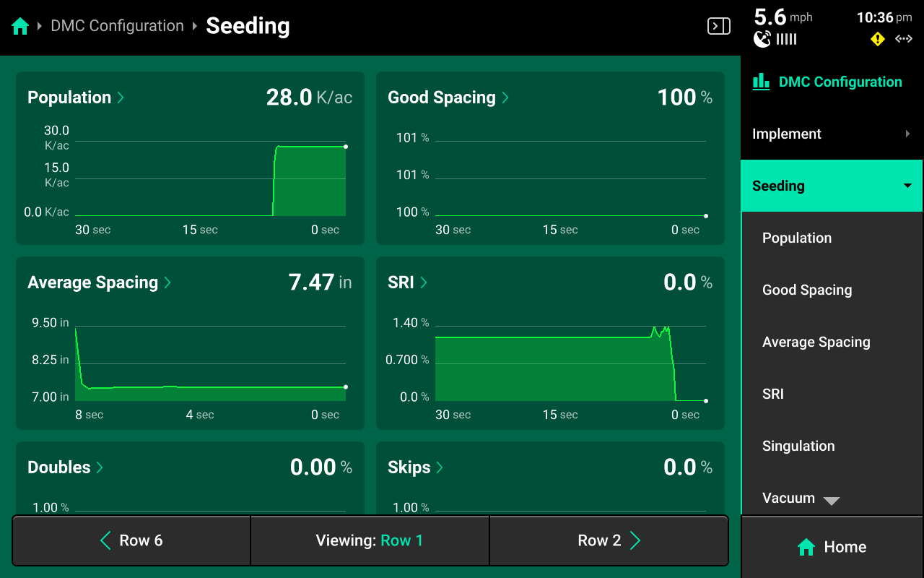Open the Viewing: Row 1 selector
This screenshot has width=924, height=578.
(370, 540)
